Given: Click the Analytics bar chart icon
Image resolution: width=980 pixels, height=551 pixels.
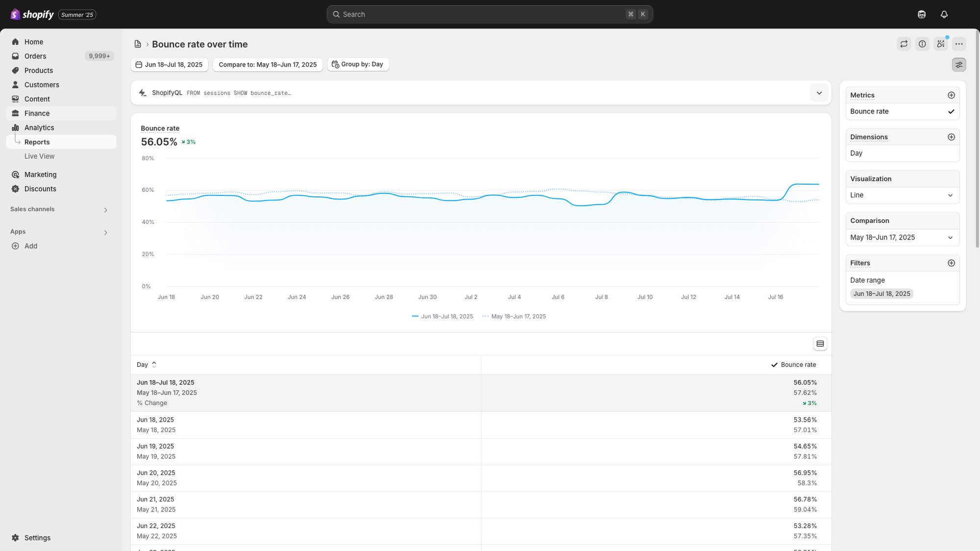Looking at the screenshot, I should click(15, 127).
